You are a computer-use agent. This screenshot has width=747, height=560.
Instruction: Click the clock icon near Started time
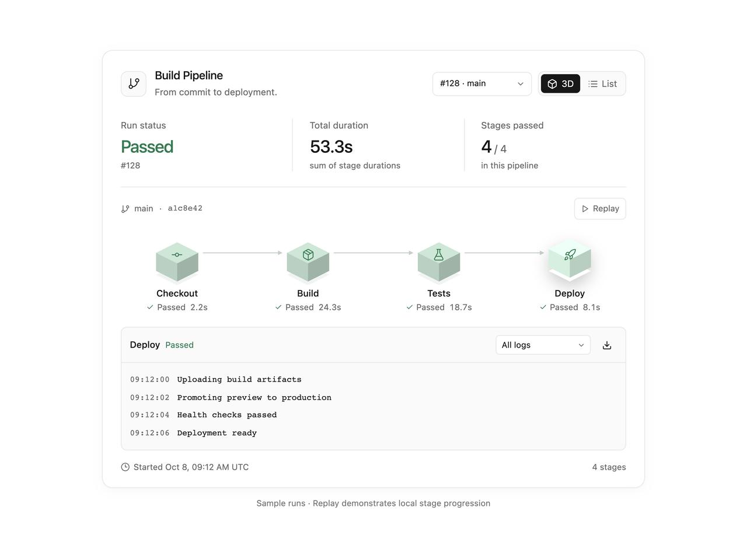coord(125,467)
